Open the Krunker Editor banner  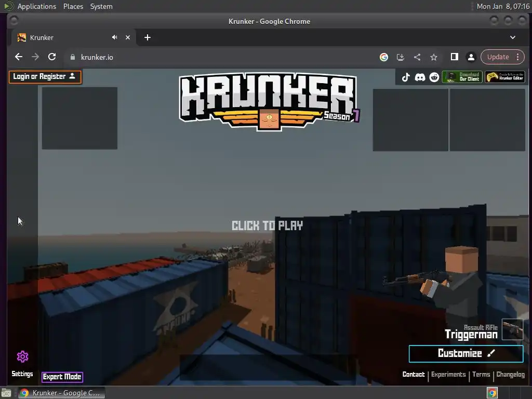(505, 77)
